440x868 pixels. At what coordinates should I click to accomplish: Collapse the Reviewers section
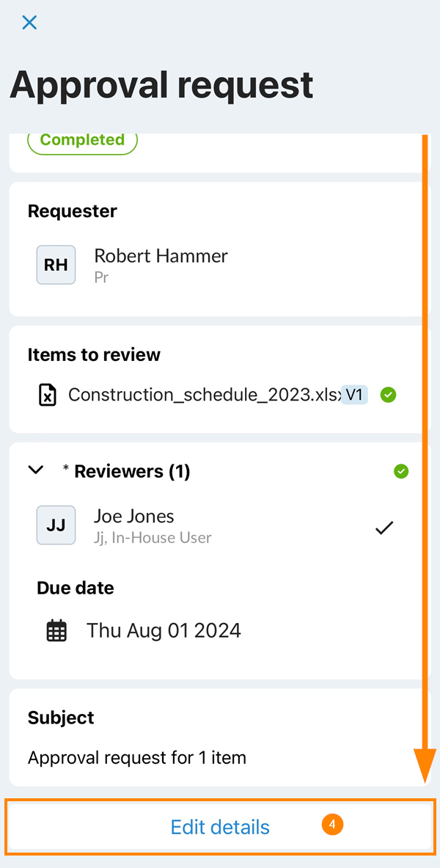coord(35,470)
